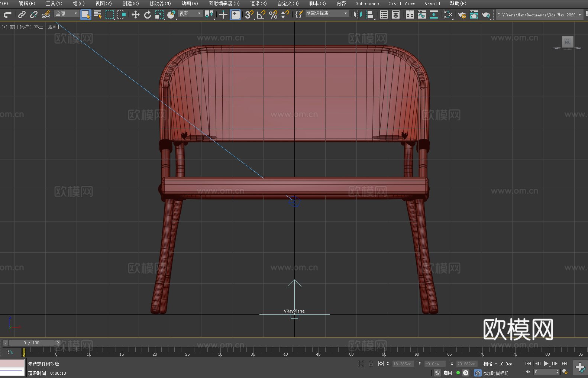Screen dimensions: 588x378
Task: Open the selection filter '全部' dropdown
Action: 67,13
